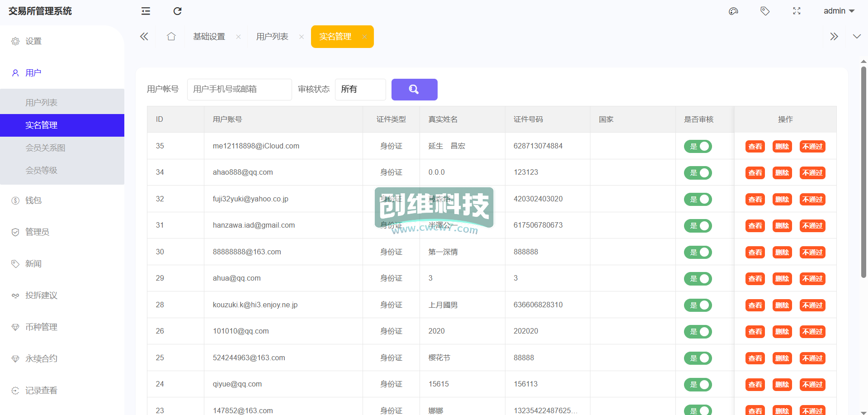Open the admin account dropdown
868x415 pixels.
pyautogui.click(x=839, y=11)
